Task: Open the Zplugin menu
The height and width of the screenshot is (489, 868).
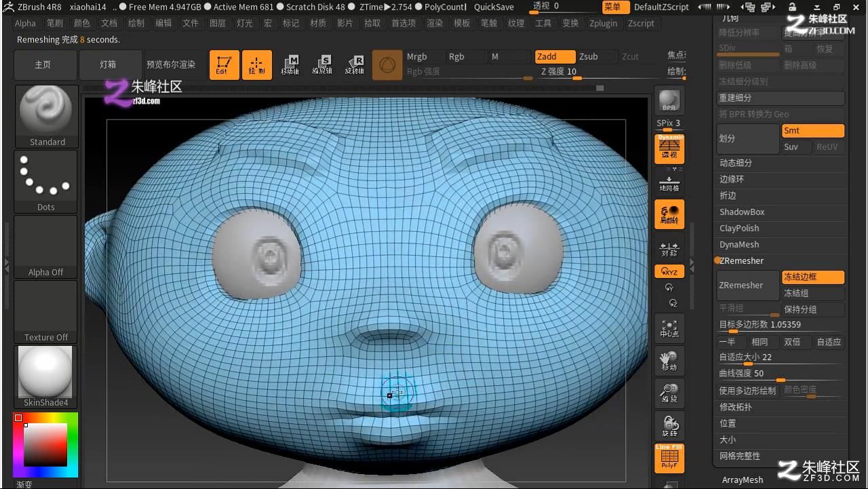Action: pyautogui.click(x=604, y=23)
